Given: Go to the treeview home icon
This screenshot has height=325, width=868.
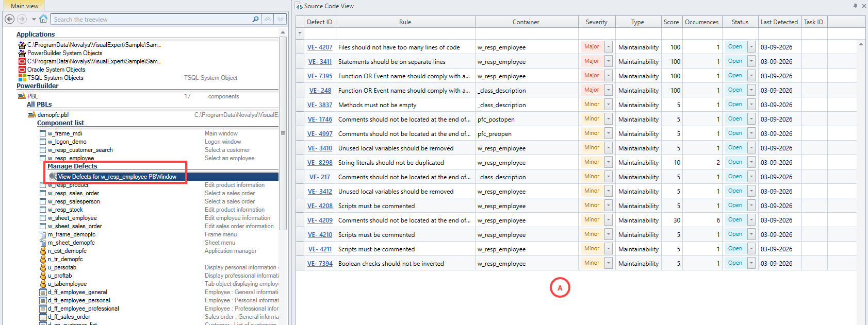Looking at the screenshot, I should [x=44, y=19].
